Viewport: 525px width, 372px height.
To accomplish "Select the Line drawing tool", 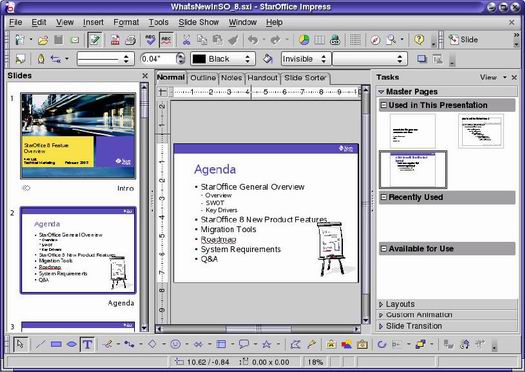I will [x=41, y=344].
